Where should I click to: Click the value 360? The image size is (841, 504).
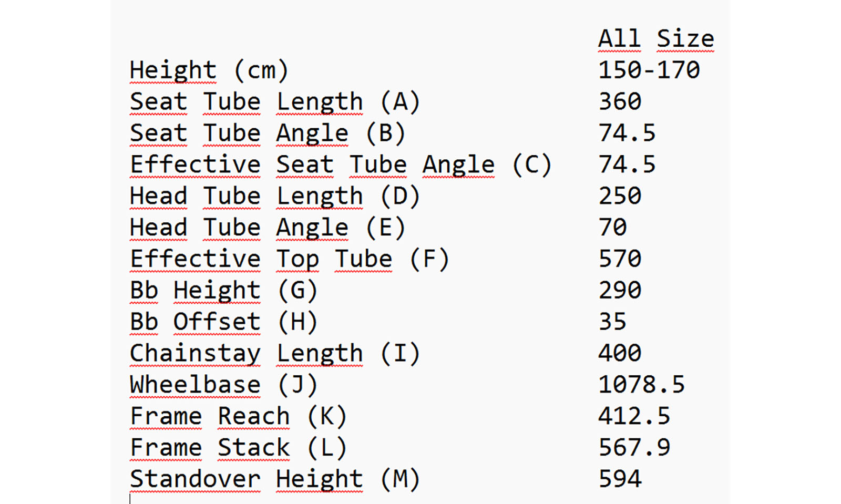(x=620, y=102)
